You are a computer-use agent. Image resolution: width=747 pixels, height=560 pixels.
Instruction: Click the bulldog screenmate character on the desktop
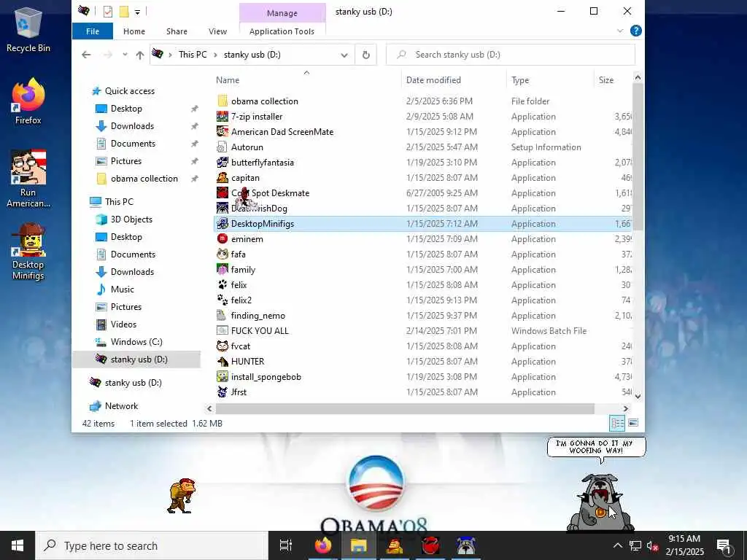pyautogui.click(x=600, y=502)
